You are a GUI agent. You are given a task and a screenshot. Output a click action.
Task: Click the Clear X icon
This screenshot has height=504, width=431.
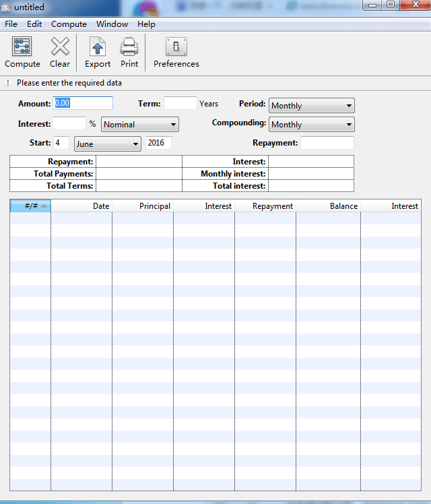coord(60,47)
